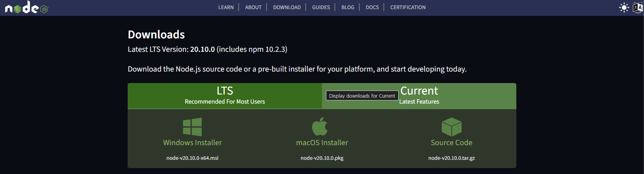Open the LEARN menu item
Viewport: 644px width, 174px height.
[x=226, y=7]
